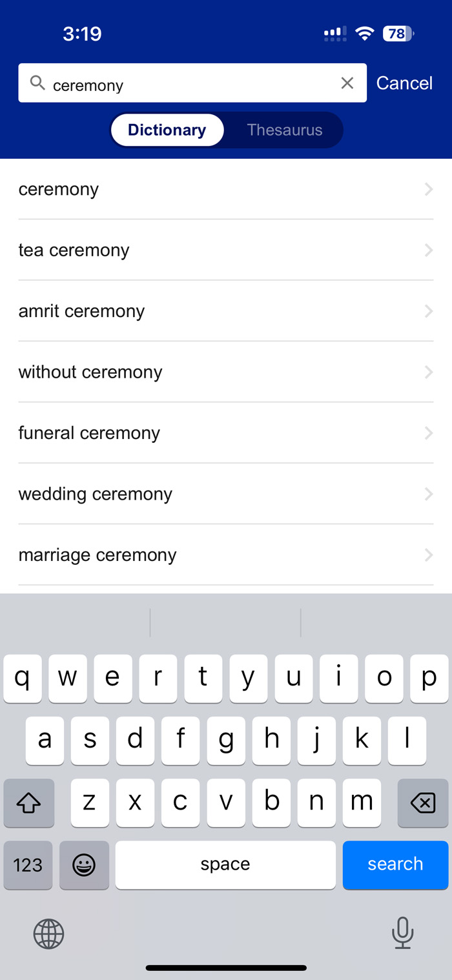Tap the space bar
The image size is (452, 980).
[225, 865]
